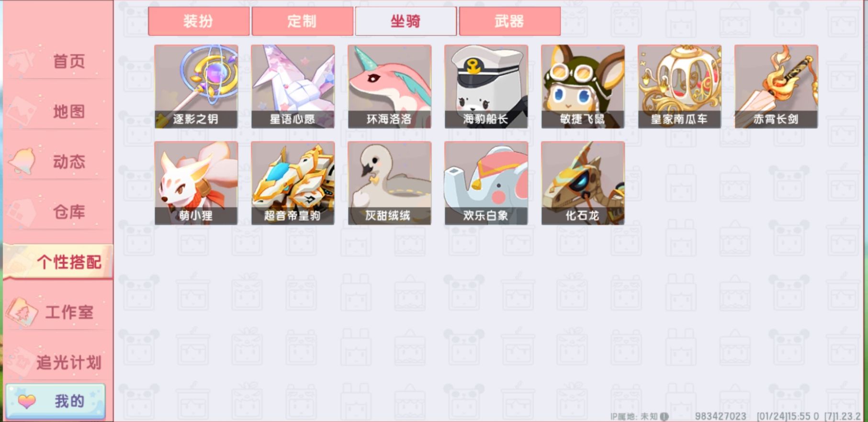Click the 我的 heart button
Viewport: 868px width, 422px height.
click(x=56, y=400)
